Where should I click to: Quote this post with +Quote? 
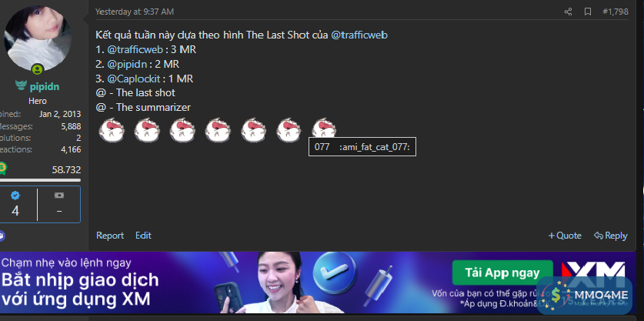565,236
